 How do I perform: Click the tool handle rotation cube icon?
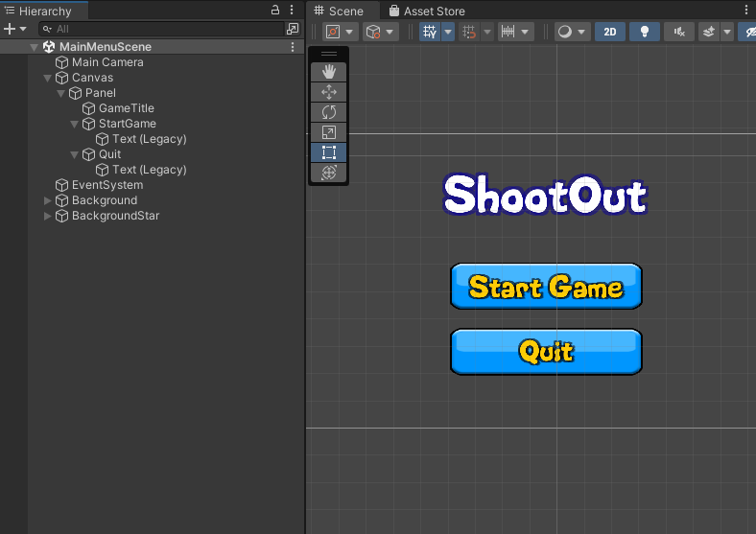click(373, 32)
